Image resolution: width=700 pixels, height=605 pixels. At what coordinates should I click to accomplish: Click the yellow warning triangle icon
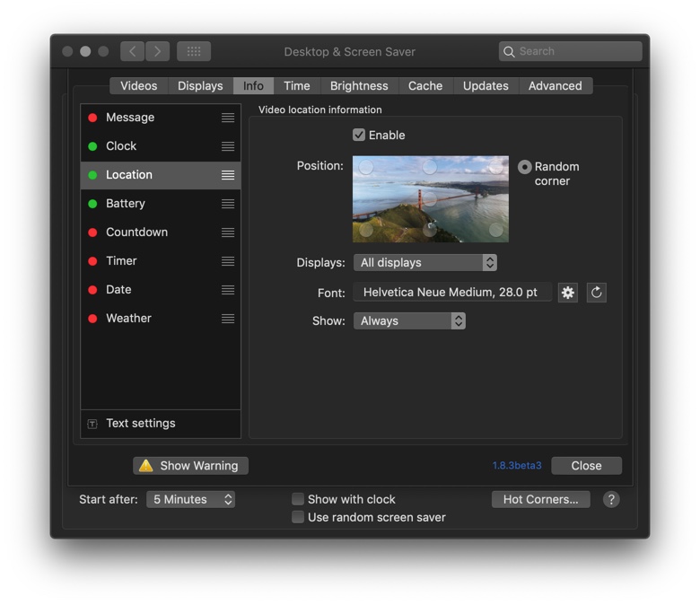pyautogui.click(x=146, y=465)
